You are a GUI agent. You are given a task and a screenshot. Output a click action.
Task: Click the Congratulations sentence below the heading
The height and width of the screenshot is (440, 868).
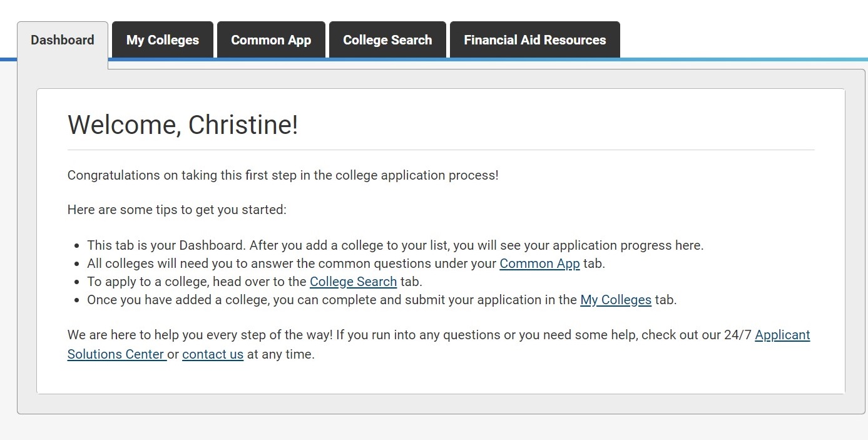[x=283, y=175]
